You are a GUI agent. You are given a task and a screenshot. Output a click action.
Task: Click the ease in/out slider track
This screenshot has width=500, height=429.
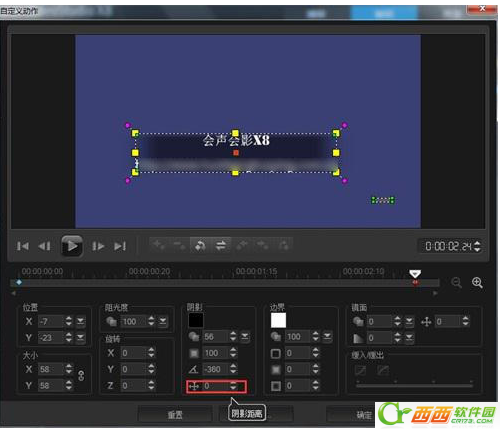(414, 385)
